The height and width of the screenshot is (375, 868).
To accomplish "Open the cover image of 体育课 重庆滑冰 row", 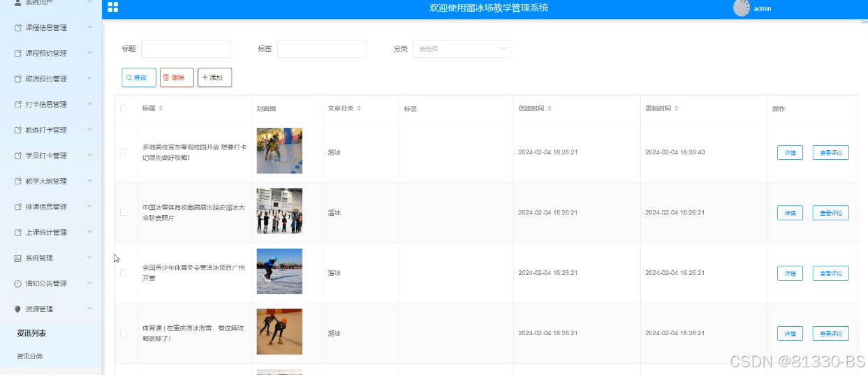I will tap(279, 332).
